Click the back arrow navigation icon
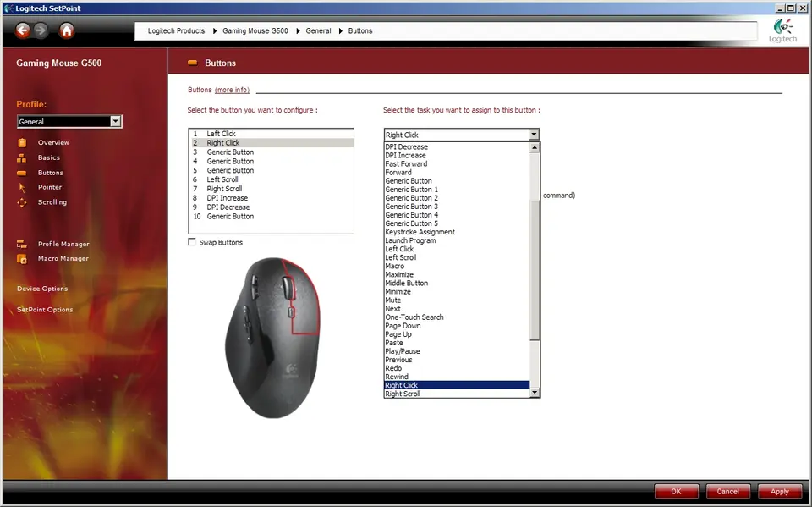This screenshot has height=507, width=812. 23,30
